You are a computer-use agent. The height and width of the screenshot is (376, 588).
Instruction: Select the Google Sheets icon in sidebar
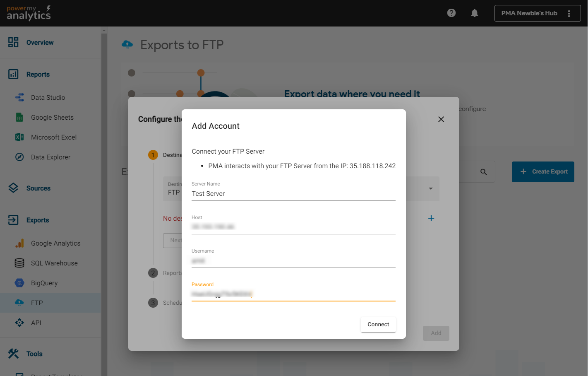tap(19, 117)
